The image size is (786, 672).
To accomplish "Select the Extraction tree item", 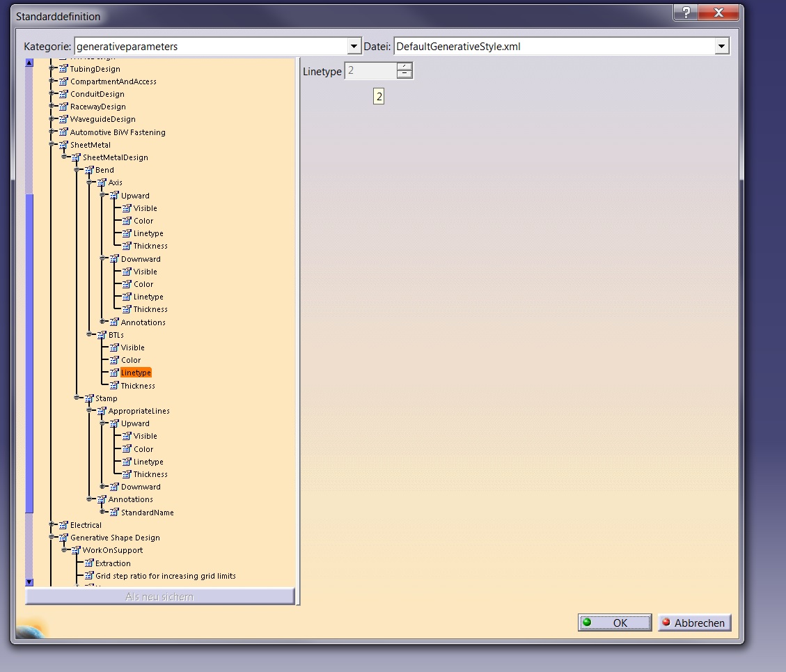I will point(113,563).
